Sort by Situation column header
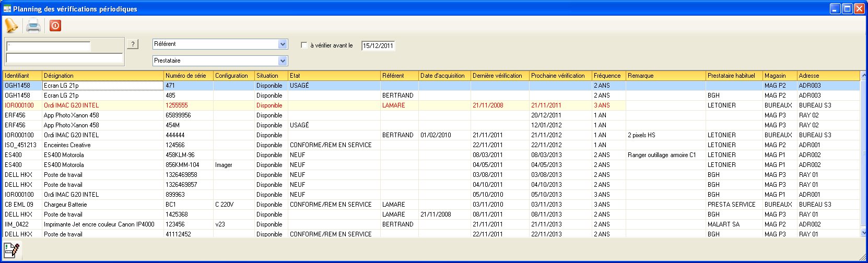Image resolution: width=868 pixels, height=263 pixels. pyautogui.click(x=272, y=76)
